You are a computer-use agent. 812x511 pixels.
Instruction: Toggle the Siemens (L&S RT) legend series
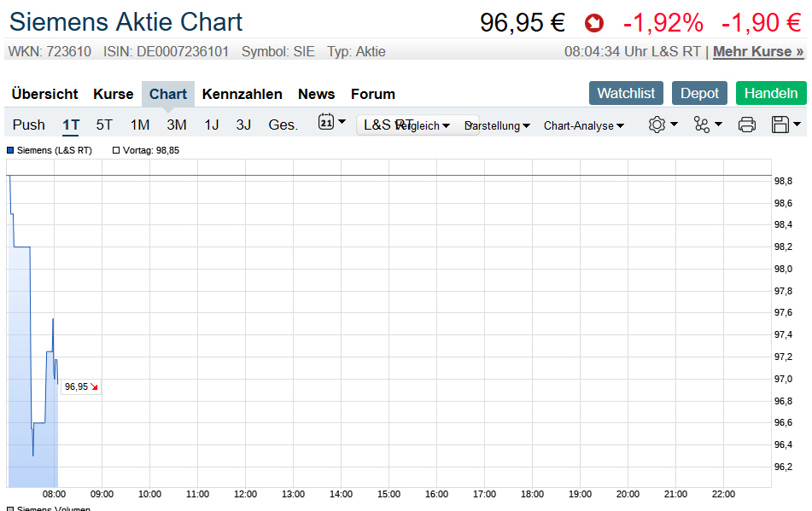(10, 150)
